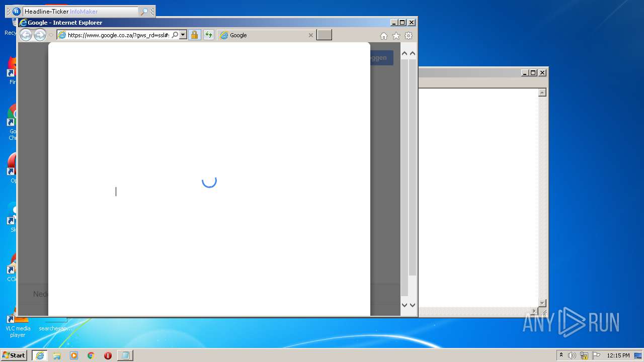Open the recent pages dropdown beside forward arrow
This screenshot has width=644, height=362.
(51, 35)
